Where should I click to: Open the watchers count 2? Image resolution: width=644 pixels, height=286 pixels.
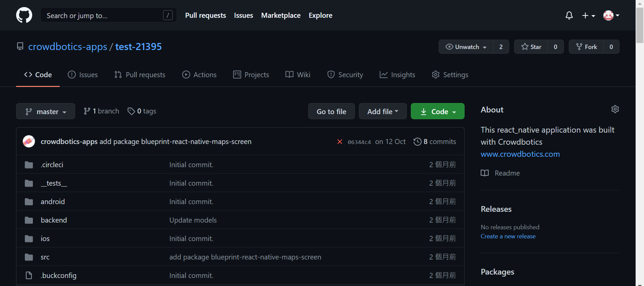pos(501,47)
